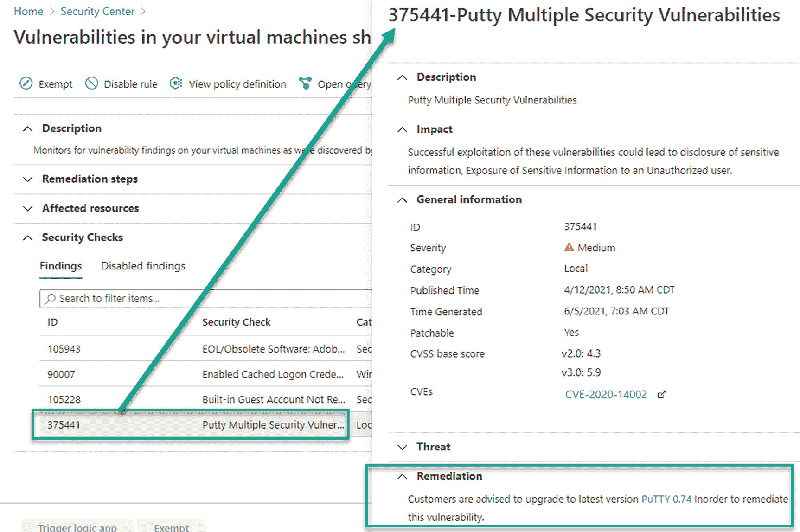Focus the Search to filter items field
The image size is (800, 532).
click(x=206, y=298)
